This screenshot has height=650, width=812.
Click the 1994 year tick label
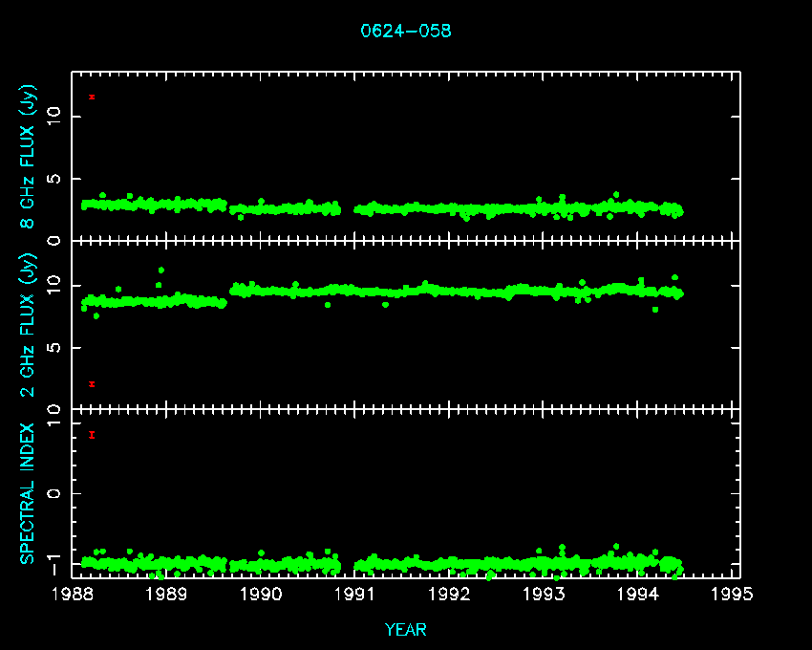pos(639,594)
